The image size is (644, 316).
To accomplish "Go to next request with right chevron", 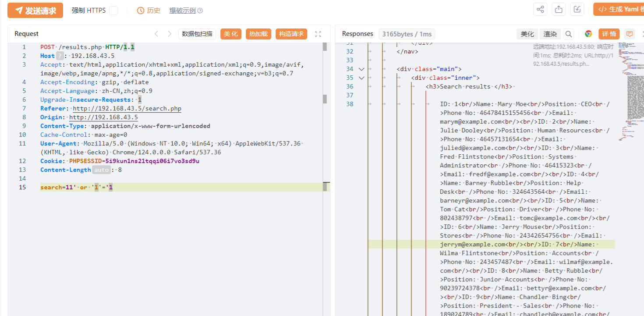I will point(170,34).
